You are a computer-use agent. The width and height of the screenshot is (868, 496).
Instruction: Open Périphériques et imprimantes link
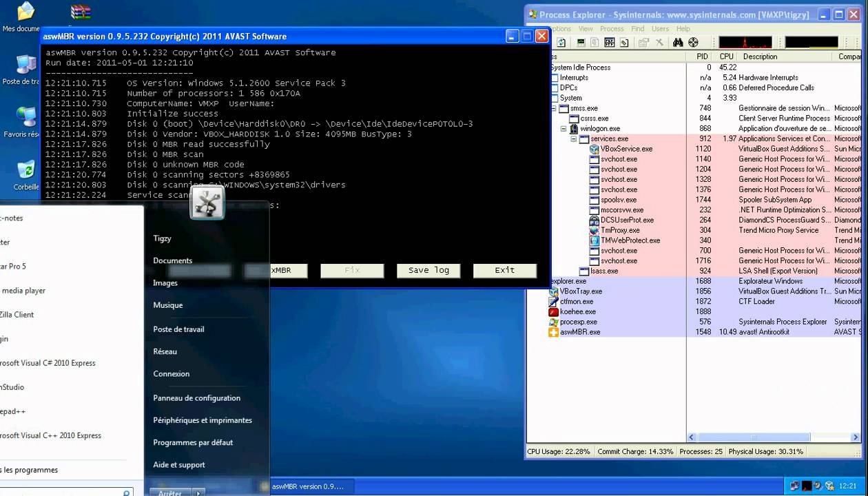[203, 420]
